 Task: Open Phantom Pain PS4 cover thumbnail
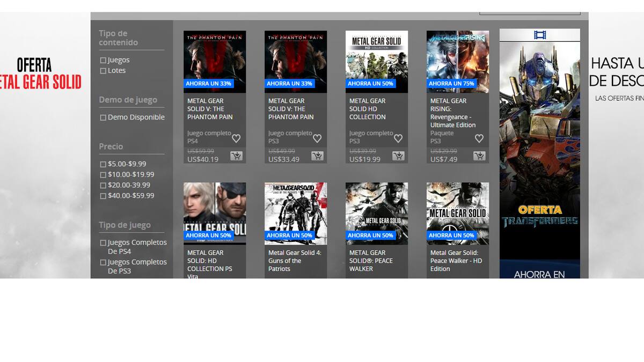[215, 62]
